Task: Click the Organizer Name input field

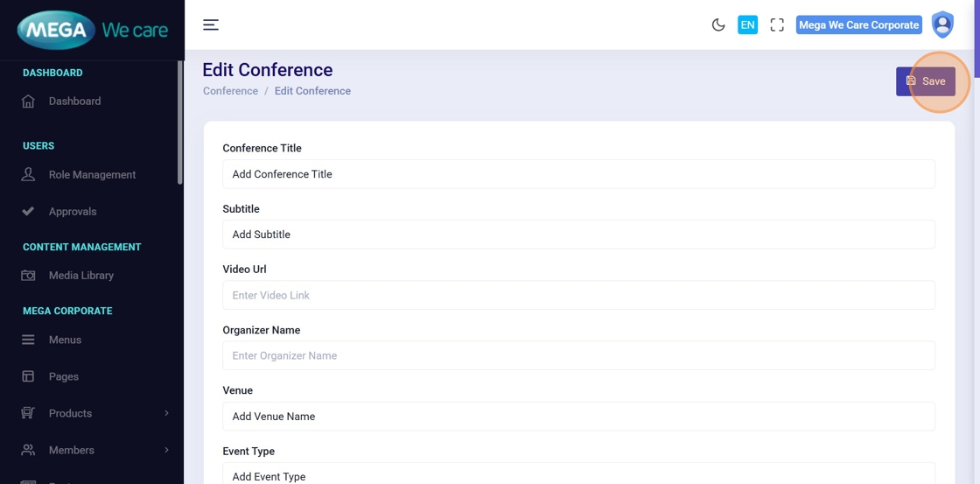Action: coord(578,355)
